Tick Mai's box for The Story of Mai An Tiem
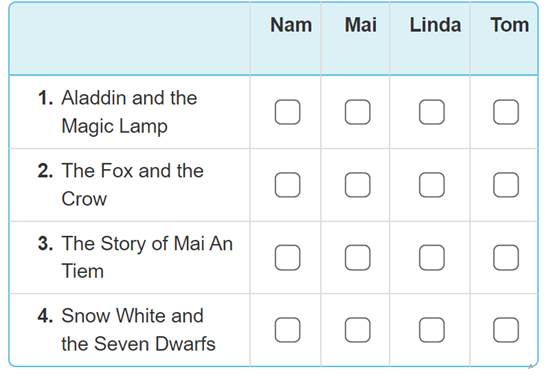Viewport: 554px width, 379px height. pos(357,257)
